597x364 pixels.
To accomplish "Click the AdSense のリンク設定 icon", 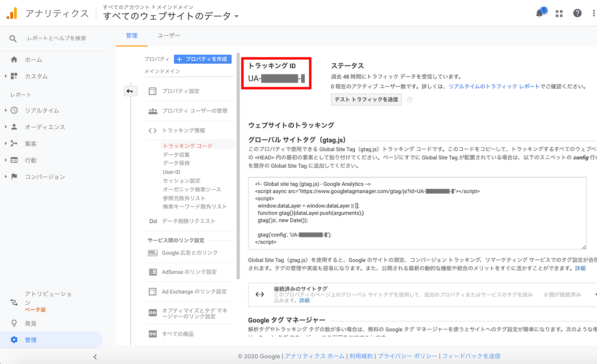I will tap(152, 272).
